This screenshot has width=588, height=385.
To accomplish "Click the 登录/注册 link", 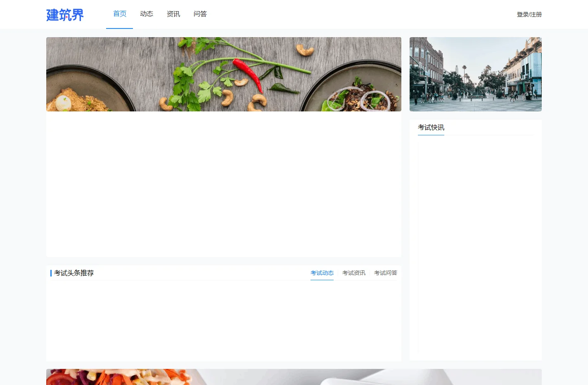I will (529, 14).
